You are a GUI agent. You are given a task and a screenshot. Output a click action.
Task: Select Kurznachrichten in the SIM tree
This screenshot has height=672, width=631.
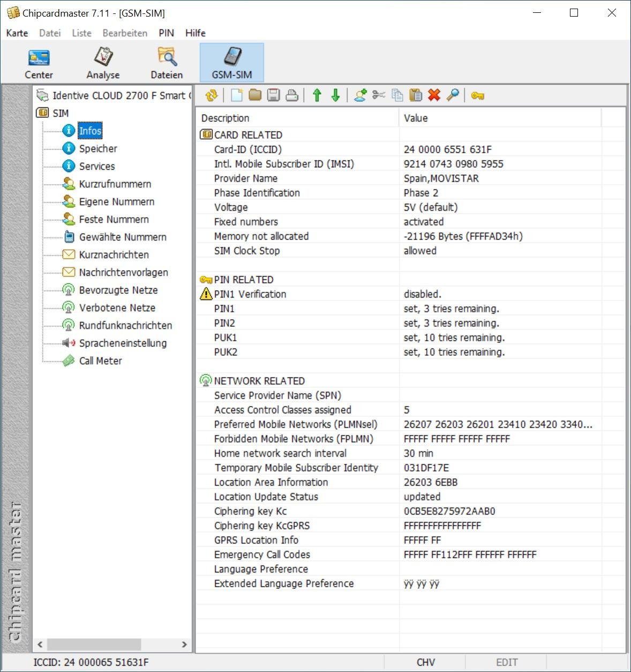point(114,255)
